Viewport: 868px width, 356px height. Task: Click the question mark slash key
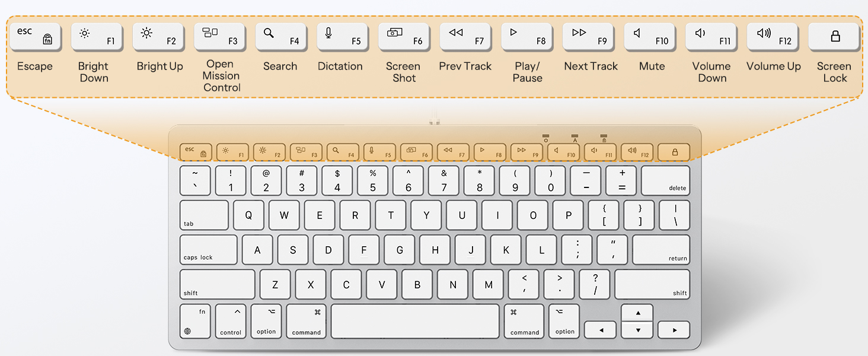pyautogui.click(x=595, y=285)
